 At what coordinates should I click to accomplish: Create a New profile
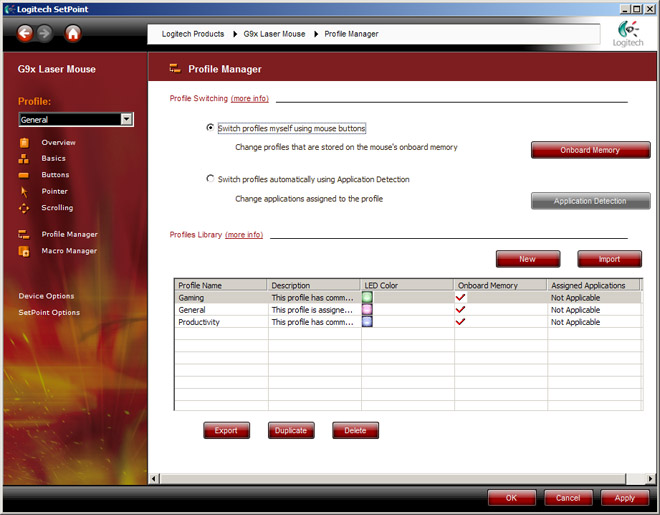pos(528,259)
